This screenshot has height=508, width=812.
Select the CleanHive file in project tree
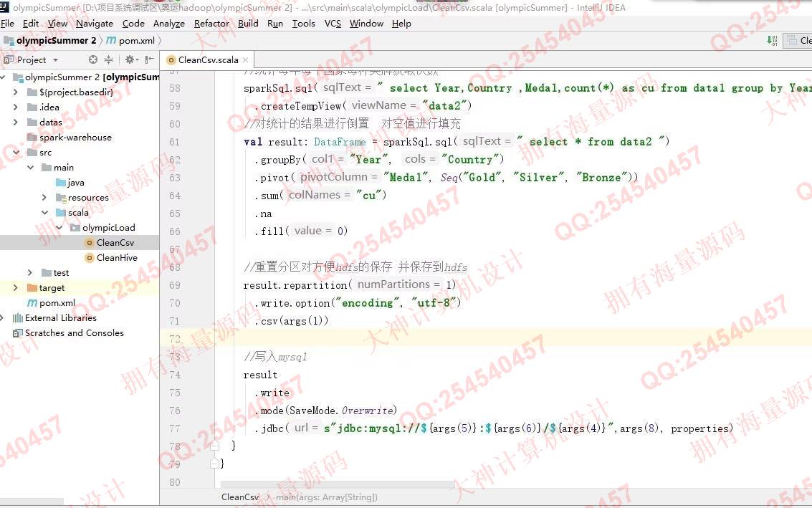[x=117, y=257]
